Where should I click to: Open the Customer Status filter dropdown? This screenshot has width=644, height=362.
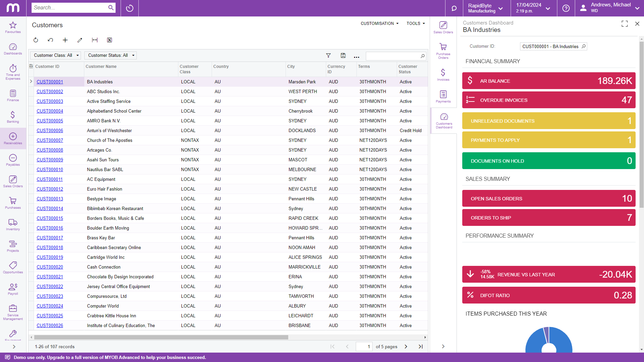point(111,55)
